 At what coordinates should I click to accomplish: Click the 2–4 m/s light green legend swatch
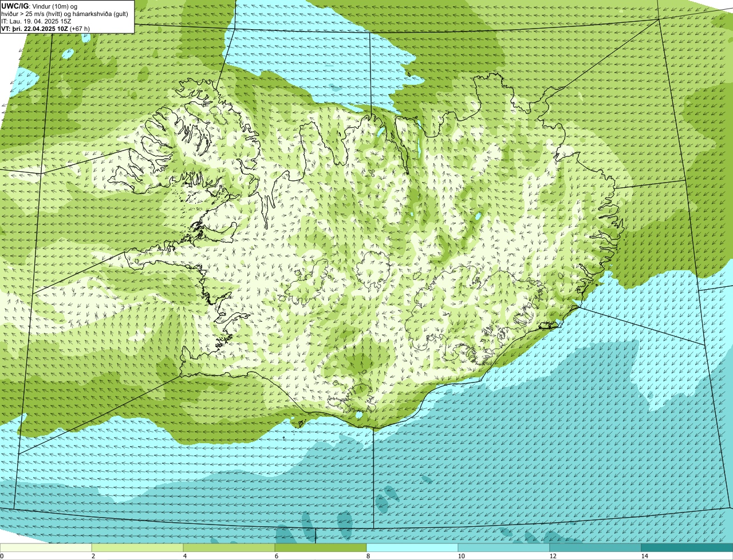(137, 547)
